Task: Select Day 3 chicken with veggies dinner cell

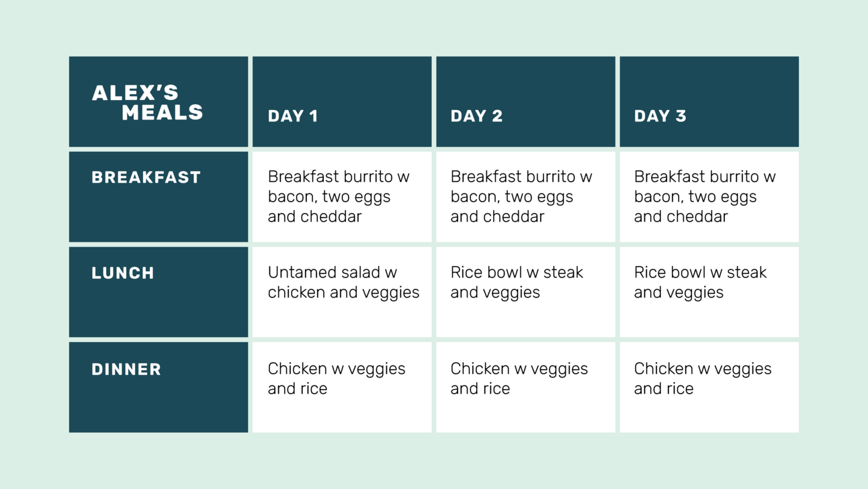Action: click(709, 388)
